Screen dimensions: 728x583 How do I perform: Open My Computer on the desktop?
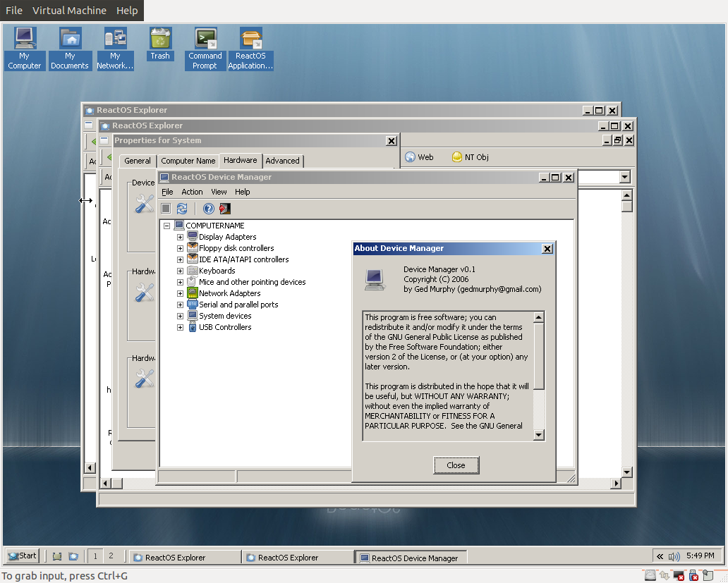(24, 39)
